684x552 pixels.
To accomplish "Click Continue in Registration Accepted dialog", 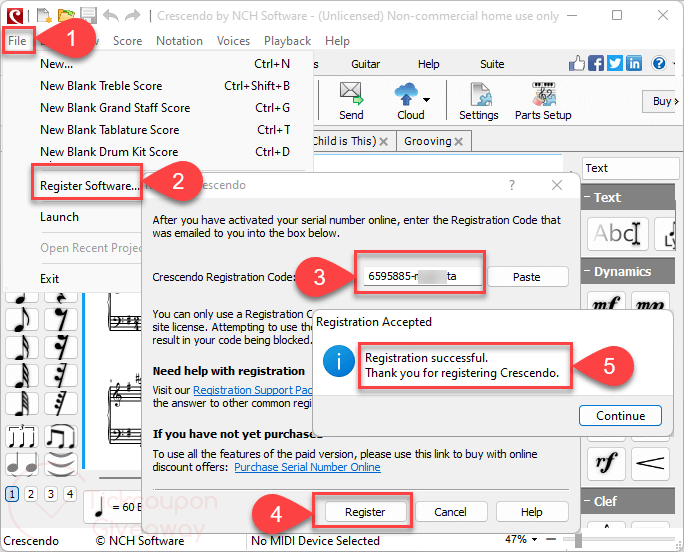I will point(620,416).
